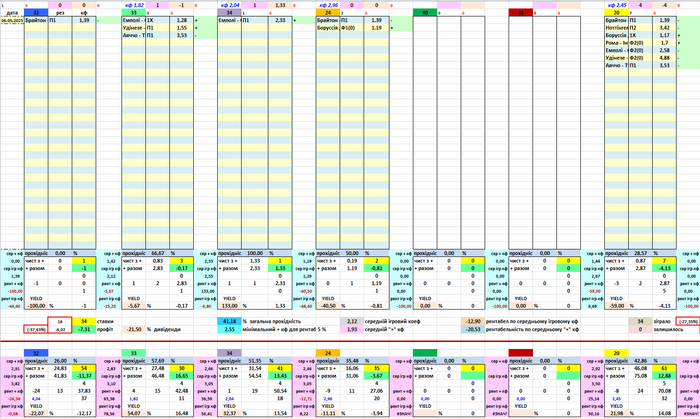Select the red-bordered cell -6,02

60,329
